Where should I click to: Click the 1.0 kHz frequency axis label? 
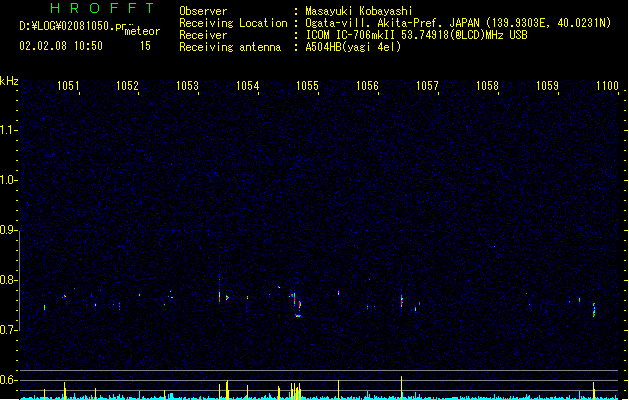pos(8,180)
